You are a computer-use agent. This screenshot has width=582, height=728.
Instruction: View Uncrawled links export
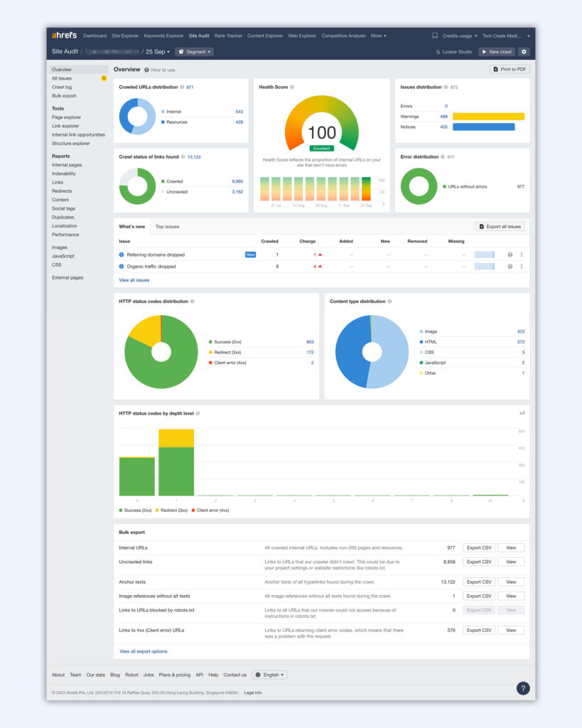[511, 562]
